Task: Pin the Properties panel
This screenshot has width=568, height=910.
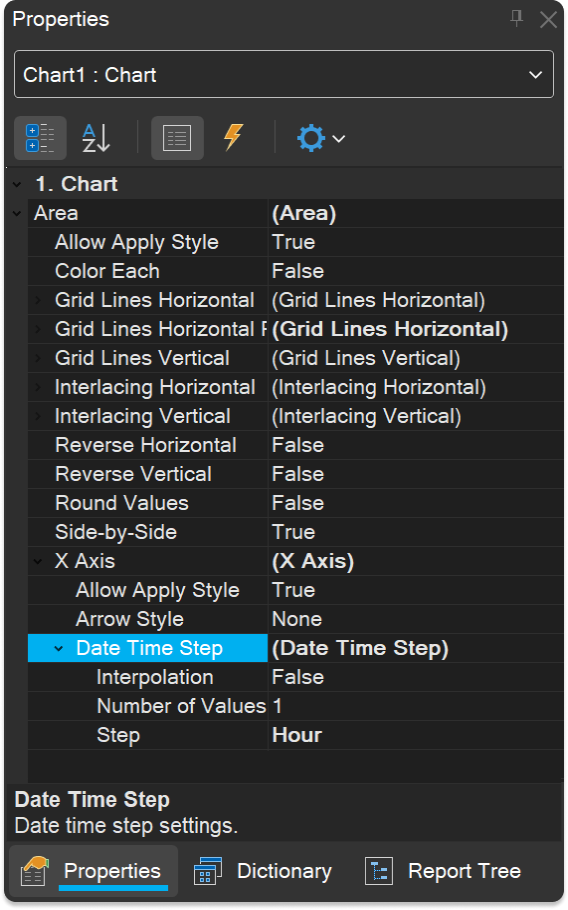Action: pyautogui.click(x=516, y=19)
